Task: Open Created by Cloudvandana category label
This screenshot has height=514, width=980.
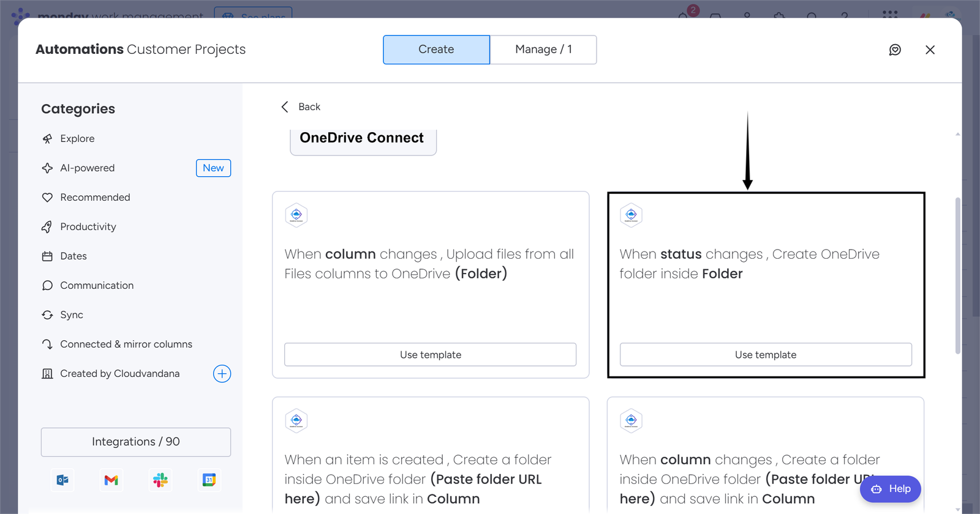Action: coord(120,374)
